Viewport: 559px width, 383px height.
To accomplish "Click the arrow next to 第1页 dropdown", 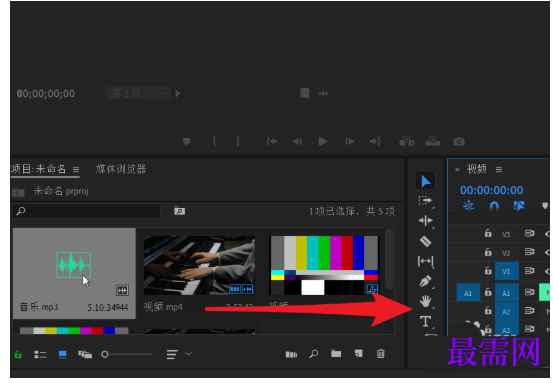I will 178,93.
